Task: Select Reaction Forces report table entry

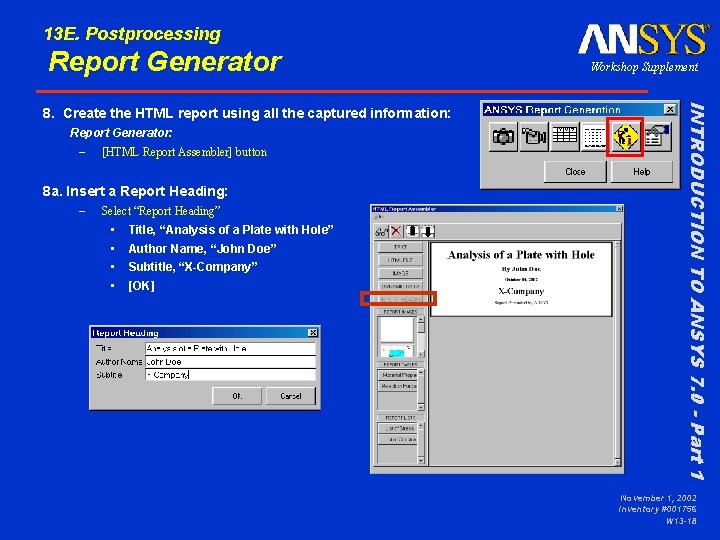Action: pos(398,387)
